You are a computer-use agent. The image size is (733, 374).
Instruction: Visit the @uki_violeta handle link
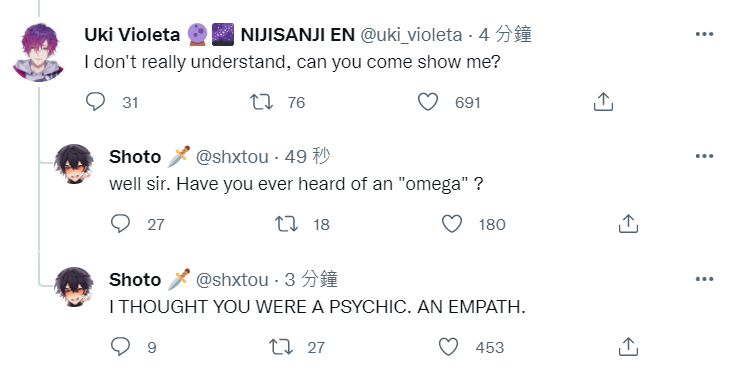(411, 35)
